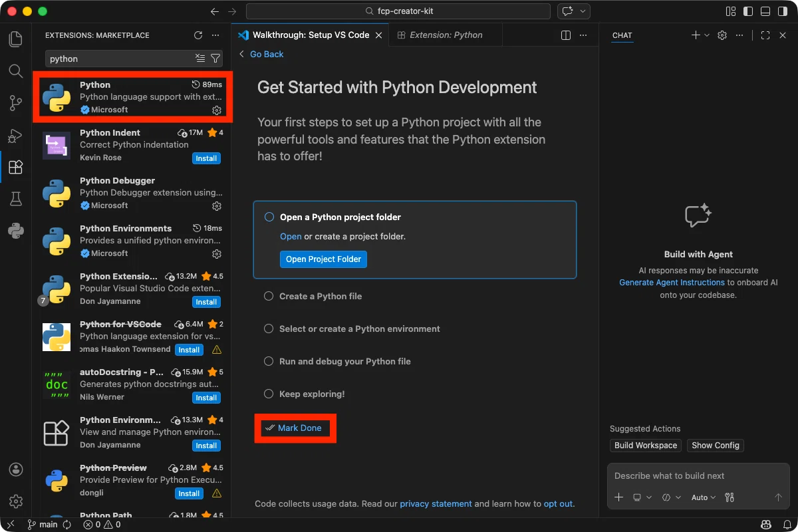Open the Generate Agent Instructions link
This screenshot has width=798, height=532.
[672, 283]
